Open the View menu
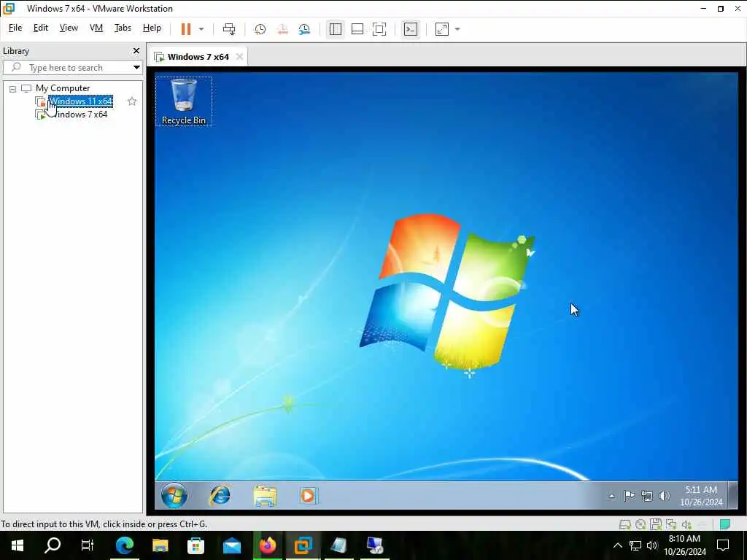The height and width of the screenshot is (560, 747). tap(69, 28)
